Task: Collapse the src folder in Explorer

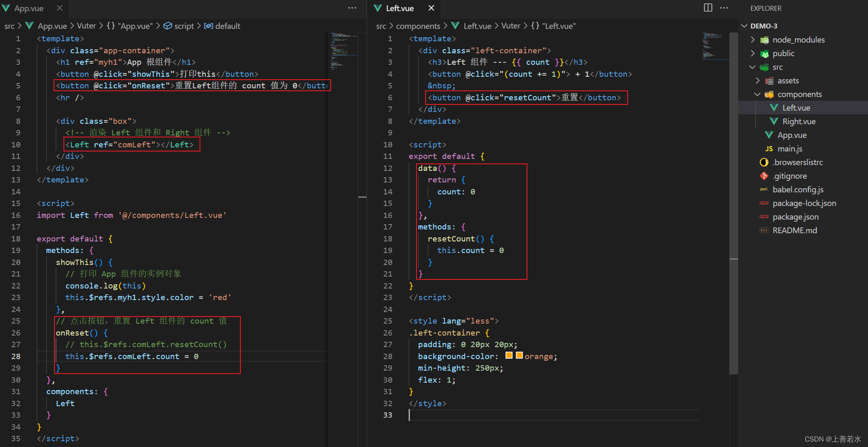Action: (x=753, y=67)
